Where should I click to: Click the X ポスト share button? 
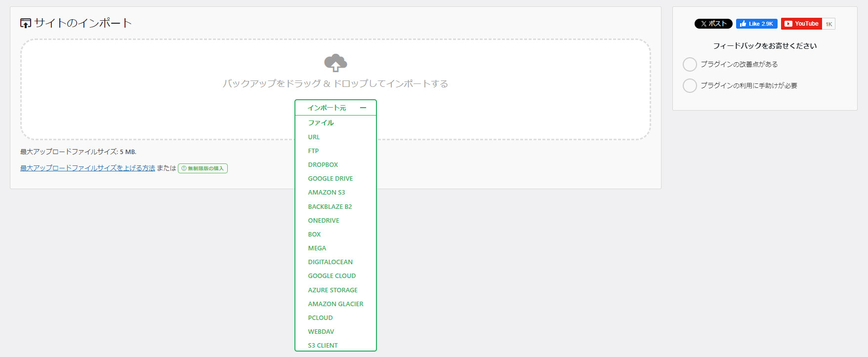pyautogui.click(x=713, y=24)
